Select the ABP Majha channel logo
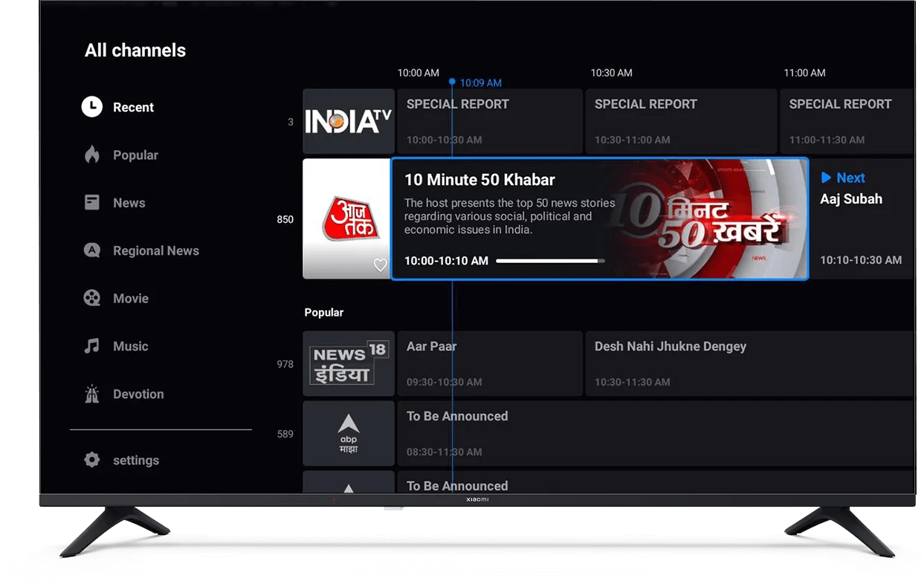924x584 pixels. 349,434
